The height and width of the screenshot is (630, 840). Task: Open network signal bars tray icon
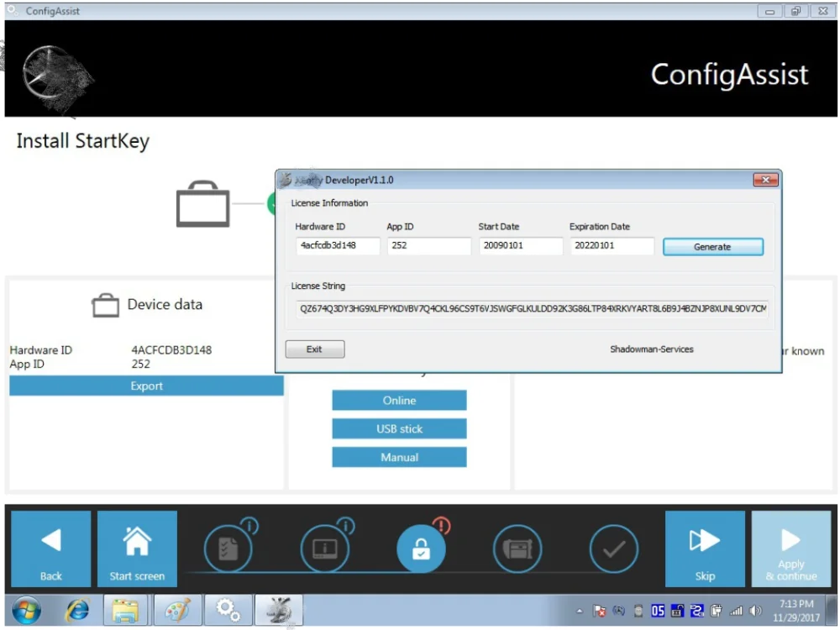737,611
